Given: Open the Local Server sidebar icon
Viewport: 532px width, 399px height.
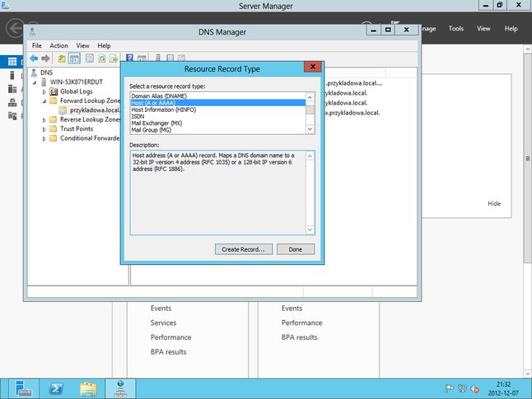Looking at the screenshot, I should 12,75.
